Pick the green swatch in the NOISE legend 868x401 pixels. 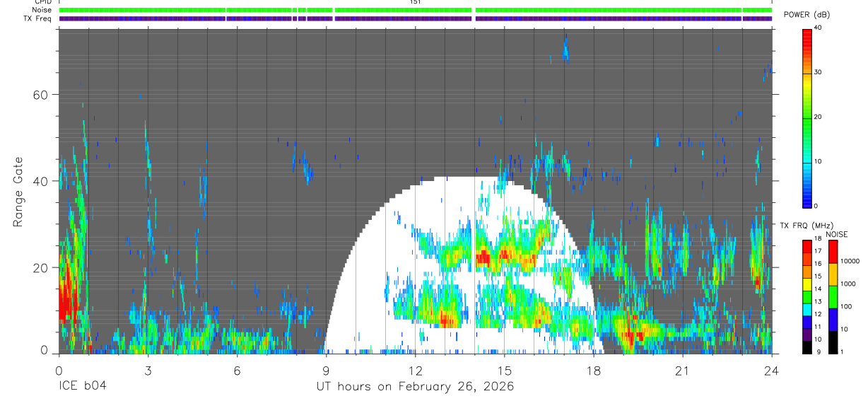pyautogui.click(x=833, y=296)
